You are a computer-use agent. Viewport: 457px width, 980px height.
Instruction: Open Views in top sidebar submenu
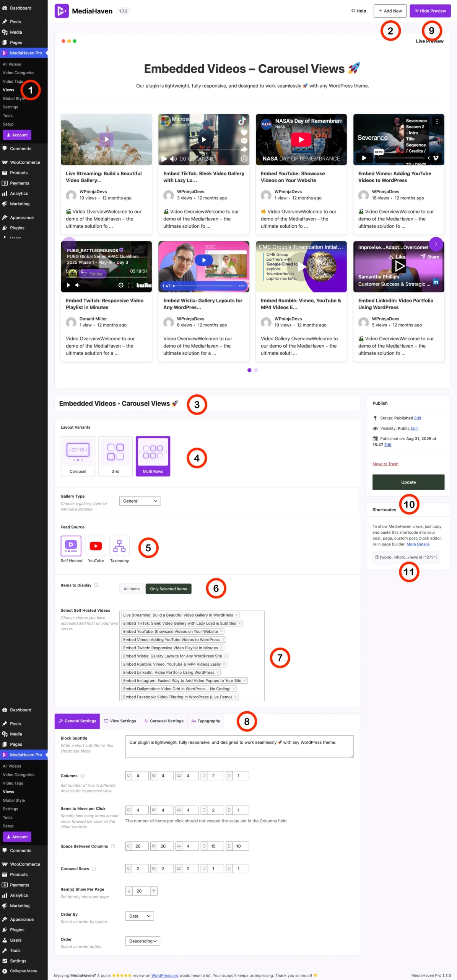8,90
